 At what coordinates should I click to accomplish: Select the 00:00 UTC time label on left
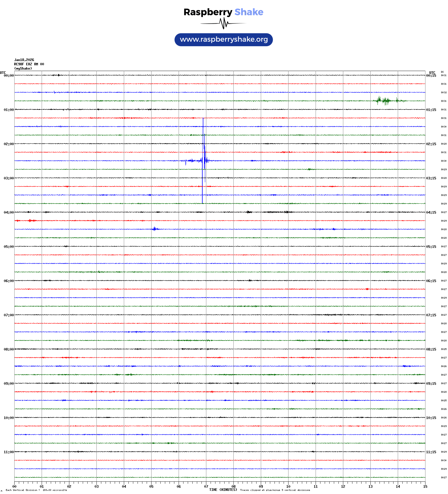tap(9, 76)
